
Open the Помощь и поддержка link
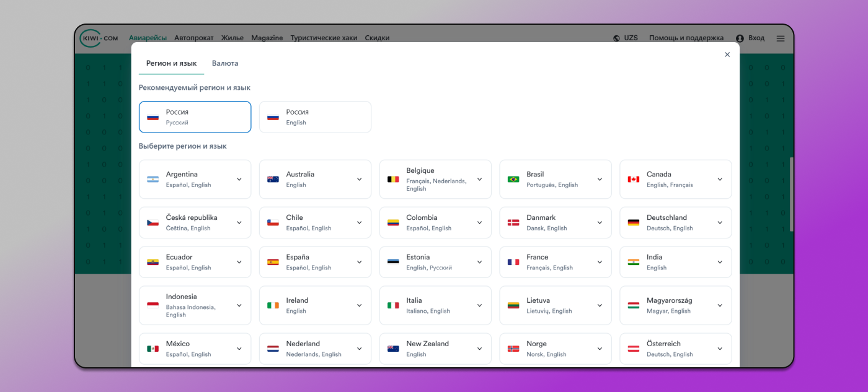pyautogui.click(x=686, y=38)
